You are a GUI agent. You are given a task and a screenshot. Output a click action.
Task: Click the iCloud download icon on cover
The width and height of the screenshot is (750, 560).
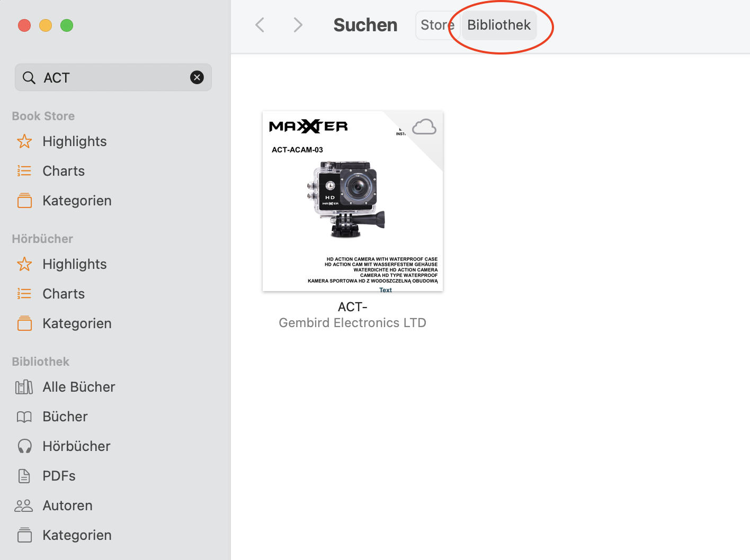(424, 127)
